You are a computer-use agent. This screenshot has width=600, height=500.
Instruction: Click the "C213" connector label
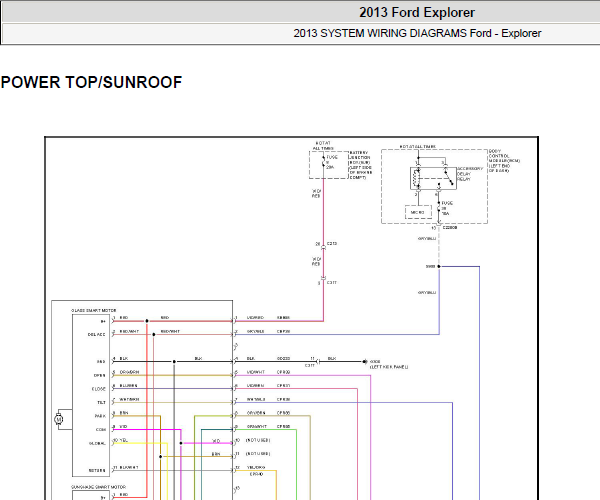(332, 244)
